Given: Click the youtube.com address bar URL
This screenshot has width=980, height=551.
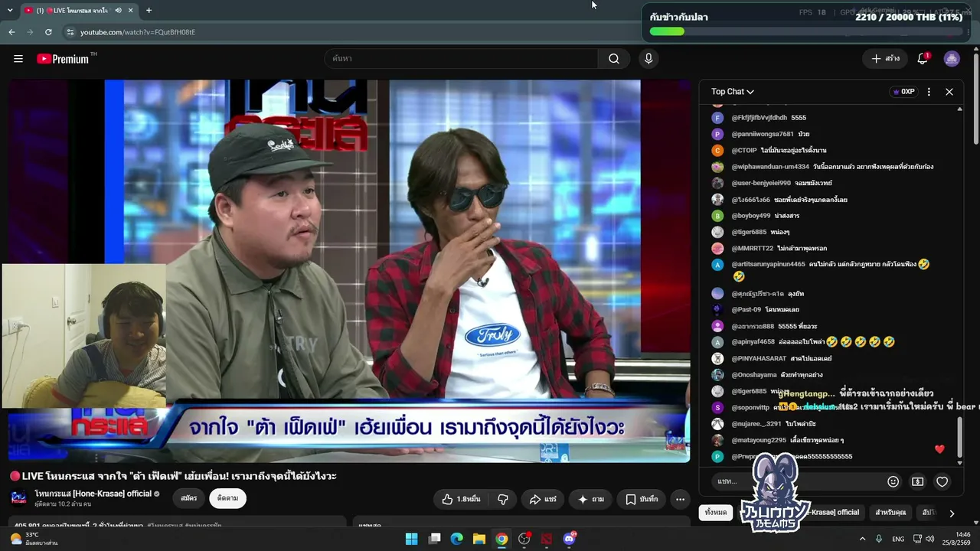Looking at the screenshot, I should click(x=138, y=32).
